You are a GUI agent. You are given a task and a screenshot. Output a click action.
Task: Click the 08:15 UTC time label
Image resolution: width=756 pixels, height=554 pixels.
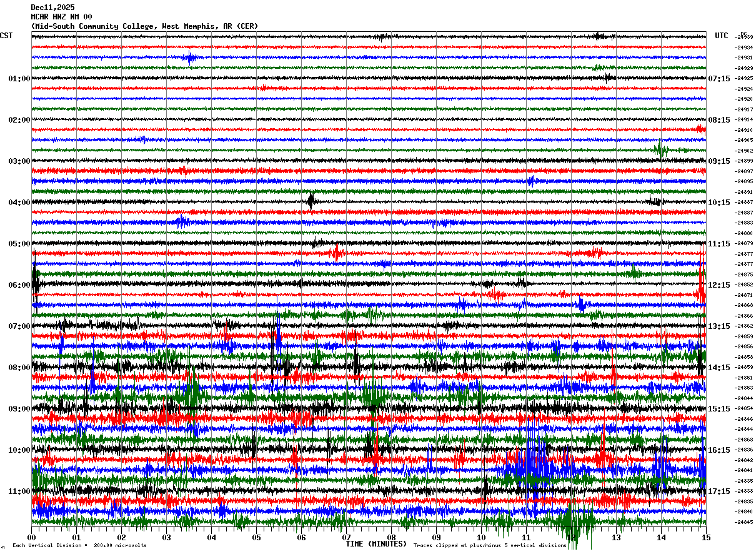point(719,120)
